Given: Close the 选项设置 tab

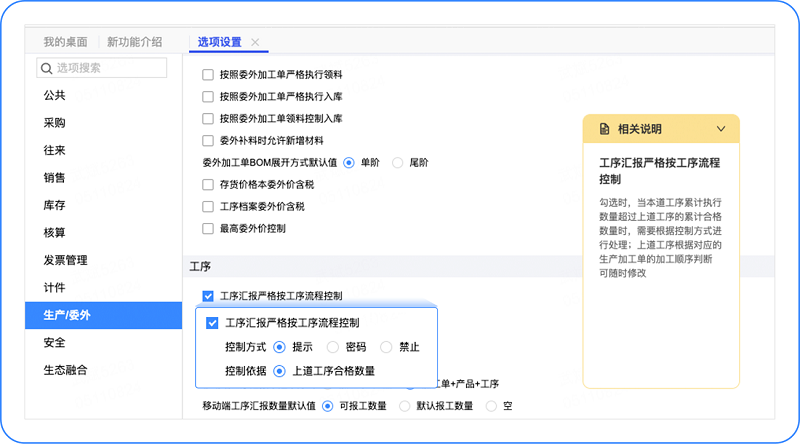Looking at the screenshot, I should tap(255, 42).
